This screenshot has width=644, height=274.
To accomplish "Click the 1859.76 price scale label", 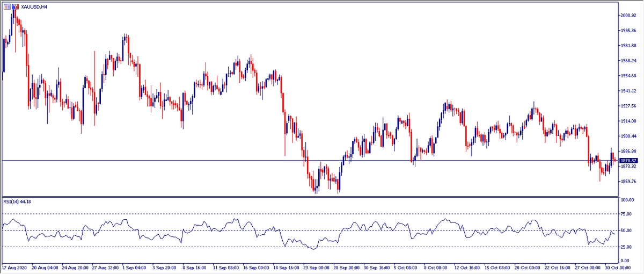I will 628,182.
